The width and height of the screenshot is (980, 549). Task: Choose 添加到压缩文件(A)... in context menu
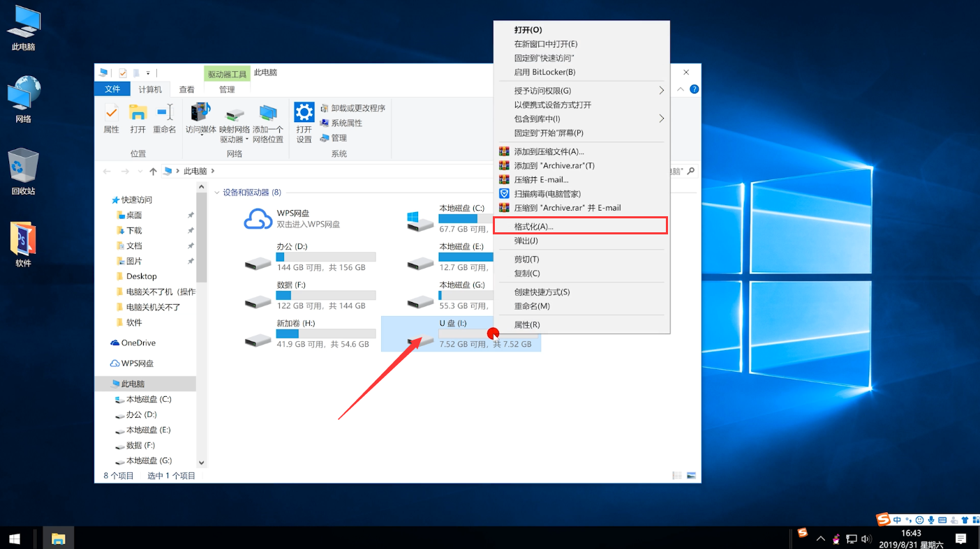click(x=581, y=151)
